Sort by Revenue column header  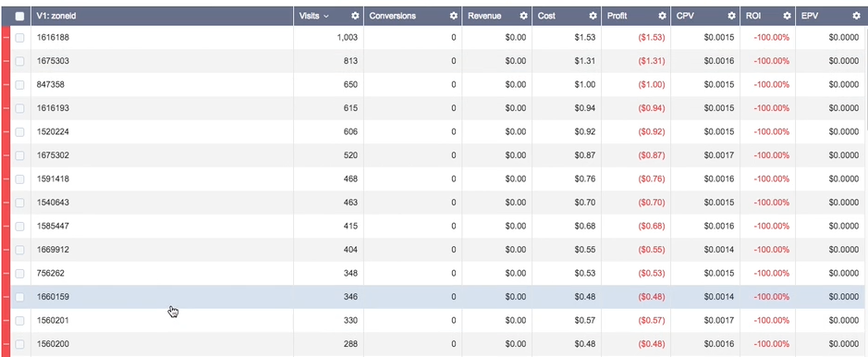pyautogui.click(x=484, y=16)
